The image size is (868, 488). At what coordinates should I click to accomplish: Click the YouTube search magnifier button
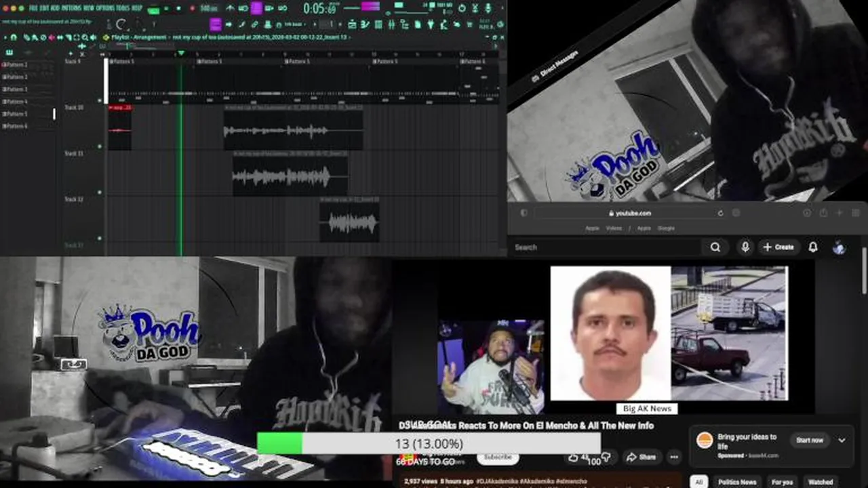715,247
